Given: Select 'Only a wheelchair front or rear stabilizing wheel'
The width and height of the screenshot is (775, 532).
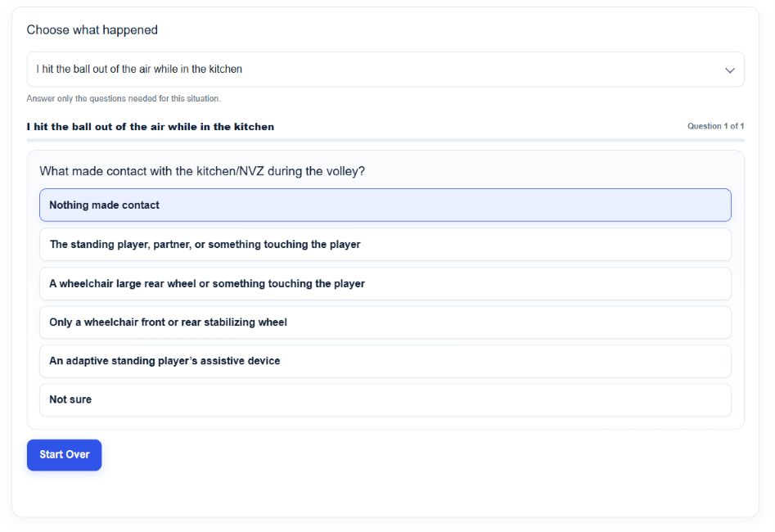Looking at the screenshot, I should (x=385, y=322).
